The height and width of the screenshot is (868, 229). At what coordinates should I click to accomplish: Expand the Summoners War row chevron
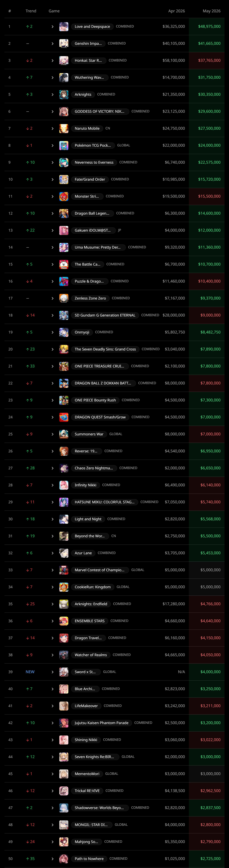click(52, 434)
